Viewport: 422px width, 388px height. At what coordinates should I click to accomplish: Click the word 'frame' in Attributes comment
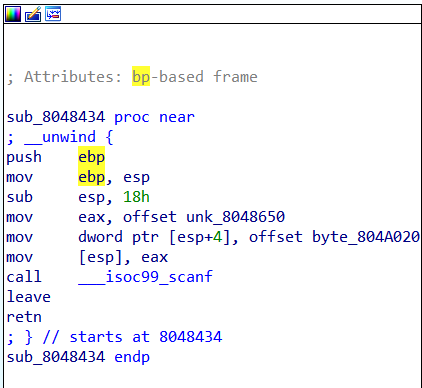[x=235, y=77]
